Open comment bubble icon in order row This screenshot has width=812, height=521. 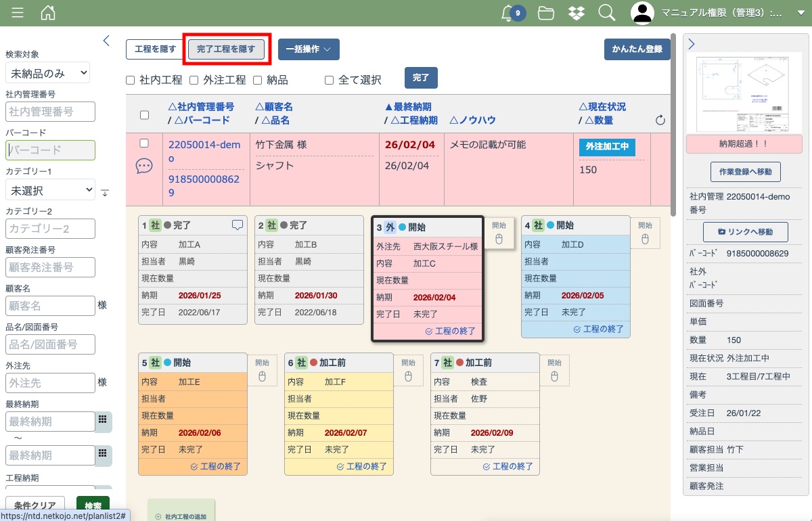pyautogui.click(x=144, y=166)
